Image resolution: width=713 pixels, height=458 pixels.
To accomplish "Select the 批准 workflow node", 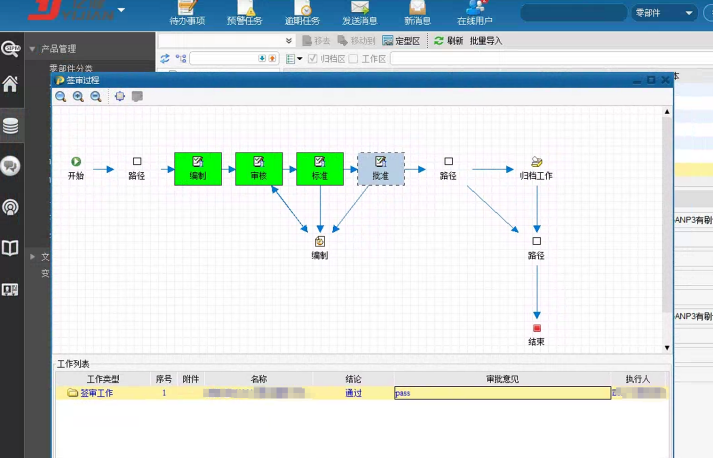I will [381, 169].
